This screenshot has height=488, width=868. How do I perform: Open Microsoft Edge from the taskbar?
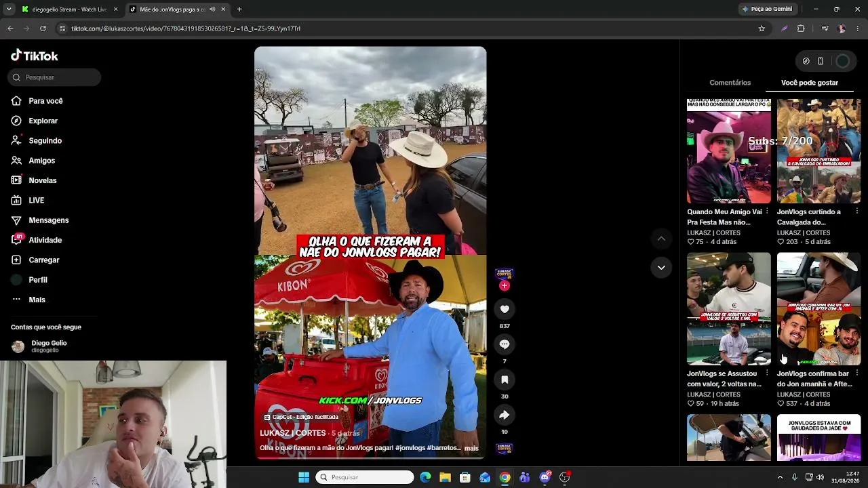point(425,477)
